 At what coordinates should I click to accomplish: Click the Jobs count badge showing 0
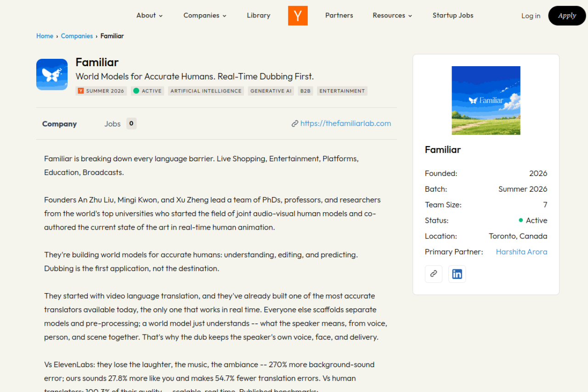pos(131,124)
